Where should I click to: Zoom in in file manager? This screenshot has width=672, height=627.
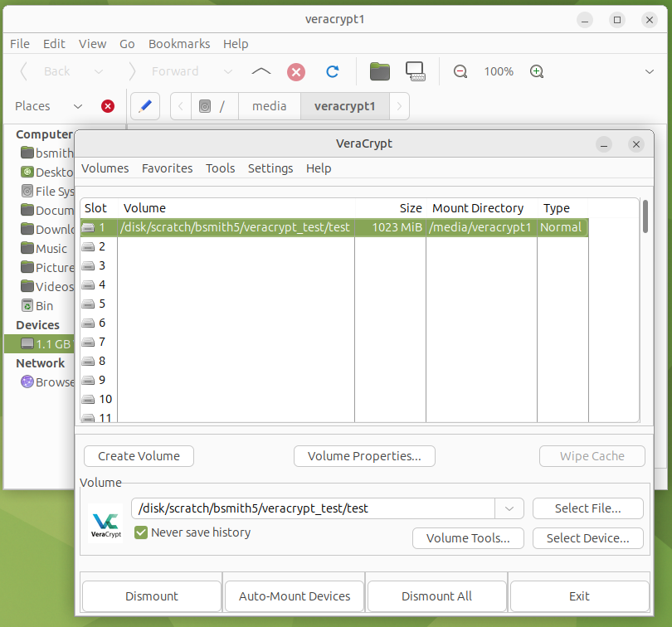click(537, 71)
